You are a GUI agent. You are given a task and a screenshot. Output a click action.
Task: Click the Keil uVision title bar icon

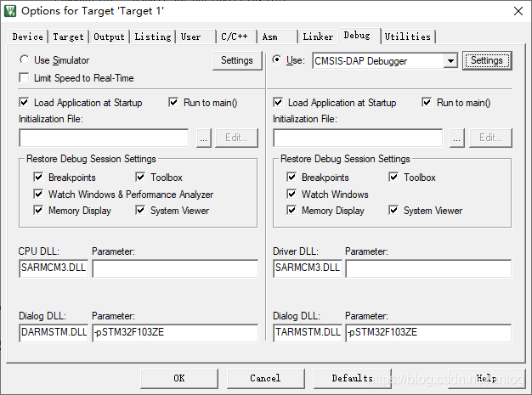(x=10, y=11)
